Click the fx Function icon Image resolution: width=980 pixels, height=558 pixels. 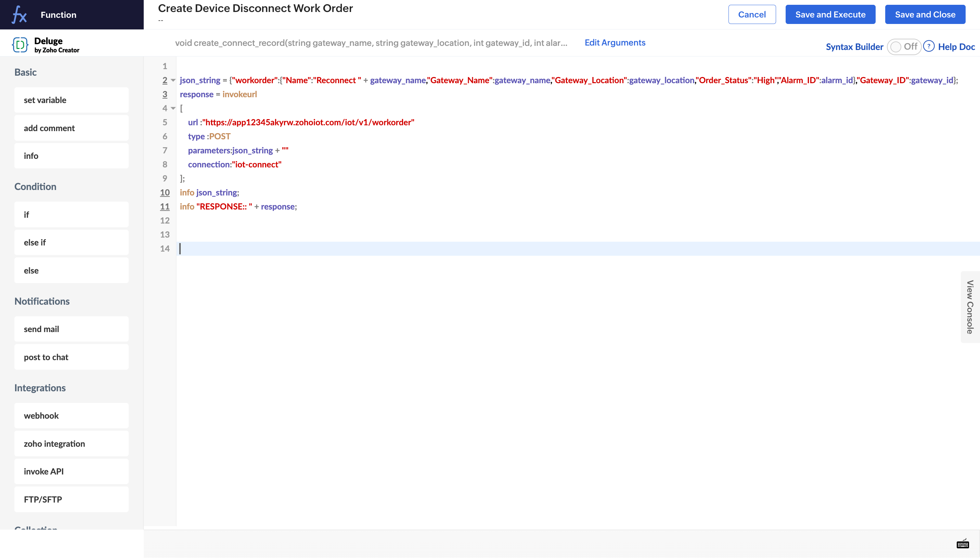19,15
